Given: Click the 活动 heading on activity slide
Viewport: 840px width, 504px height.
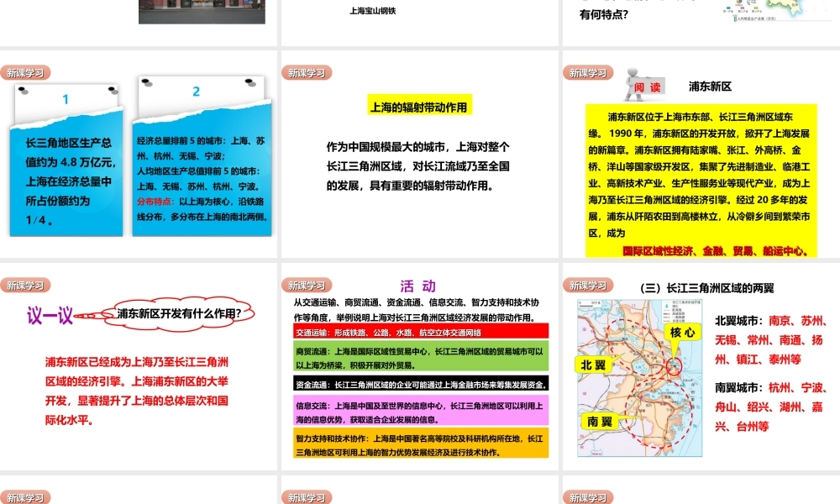Looking at the screenshot, I should 417,286.
